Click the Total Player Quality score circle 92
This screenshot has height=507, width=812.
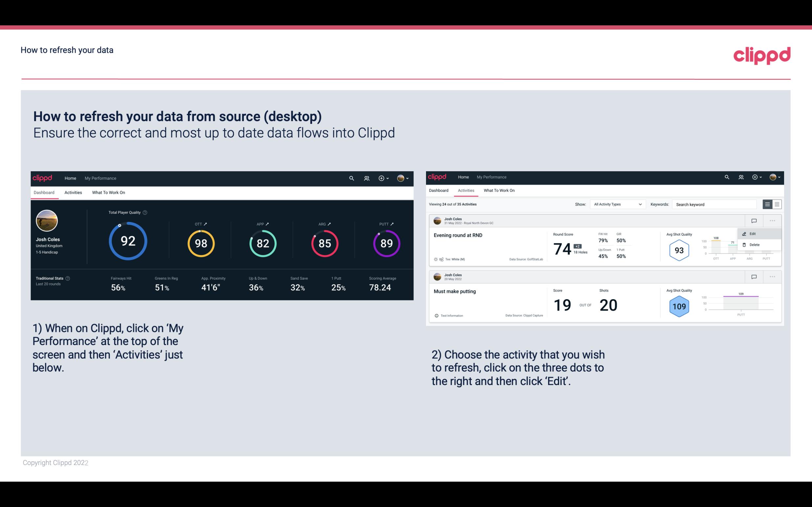point(127,241)
